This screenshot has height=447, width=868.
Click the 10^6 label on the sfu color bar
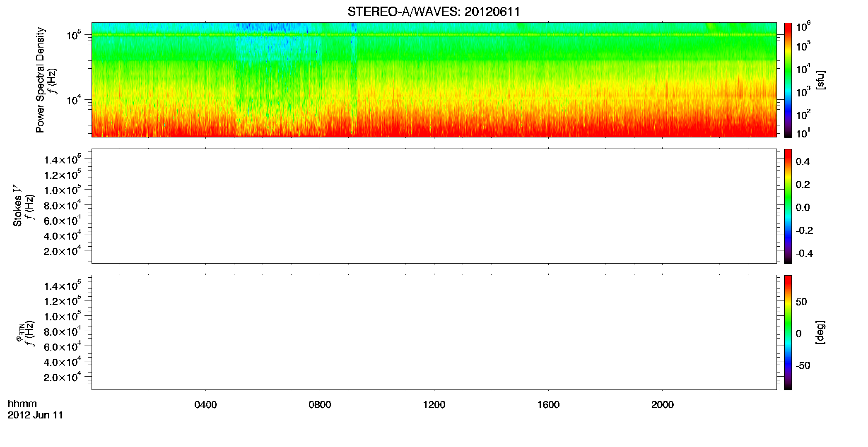[x=803, y=27]
